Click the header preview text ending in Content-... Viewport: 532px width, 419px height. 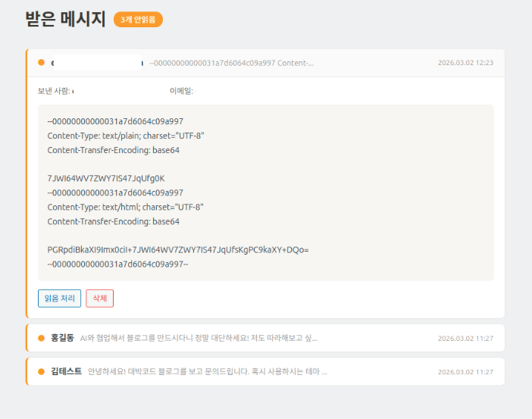coord(231,63)
